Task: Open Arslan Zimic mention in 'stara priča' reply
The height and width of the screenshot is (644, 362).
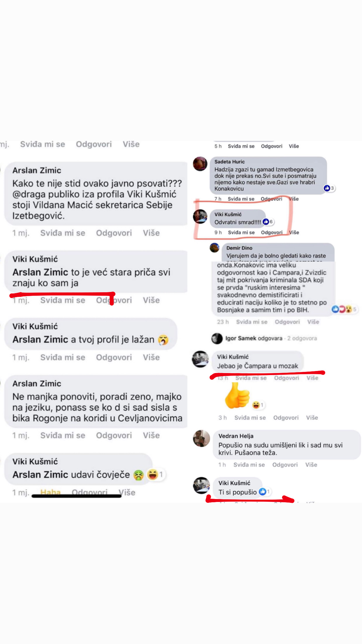Action: tap(40, 272)
